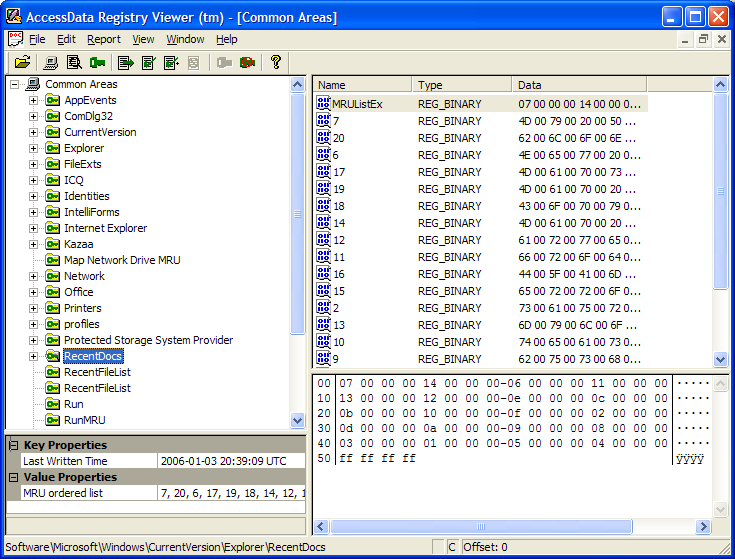The image size is (735, 559).
Task: Select the Run key in the tree
Action: point(74,404)
